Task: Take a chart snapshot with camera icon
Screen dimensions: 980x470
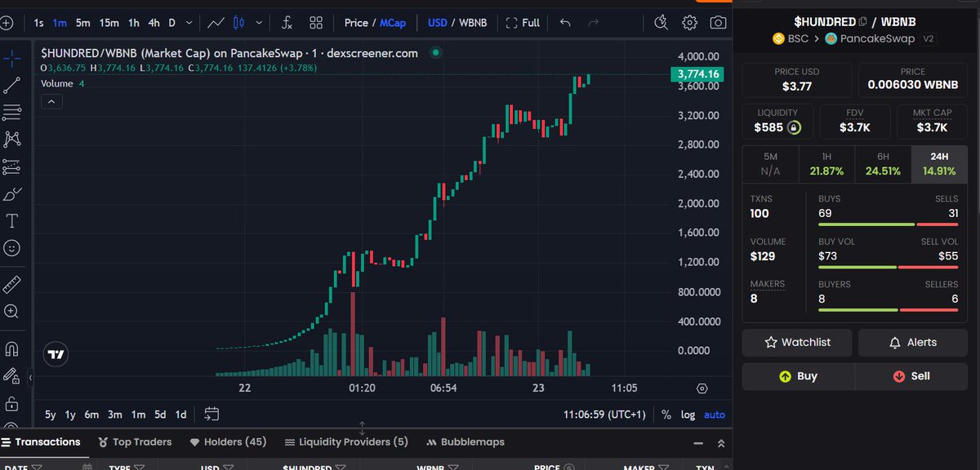Action: pyautogui.click(x=718, y=22)
